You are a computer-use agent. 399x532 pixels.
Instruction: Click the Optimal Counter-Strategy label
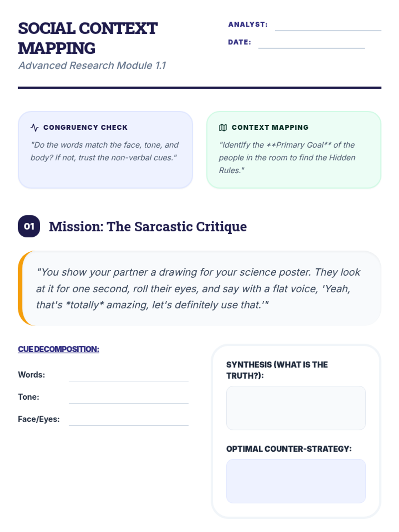pos(289,449)
